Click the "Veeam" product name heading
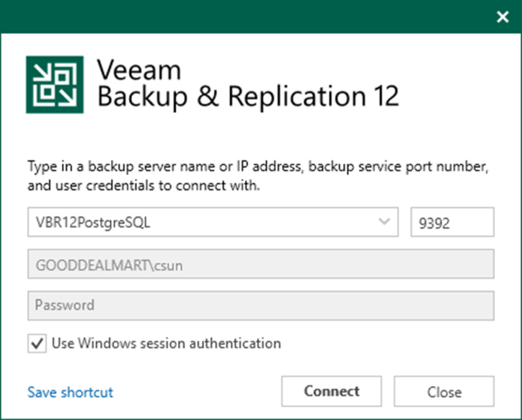Viewport: 522px width, 420px height. click(139, 69)
